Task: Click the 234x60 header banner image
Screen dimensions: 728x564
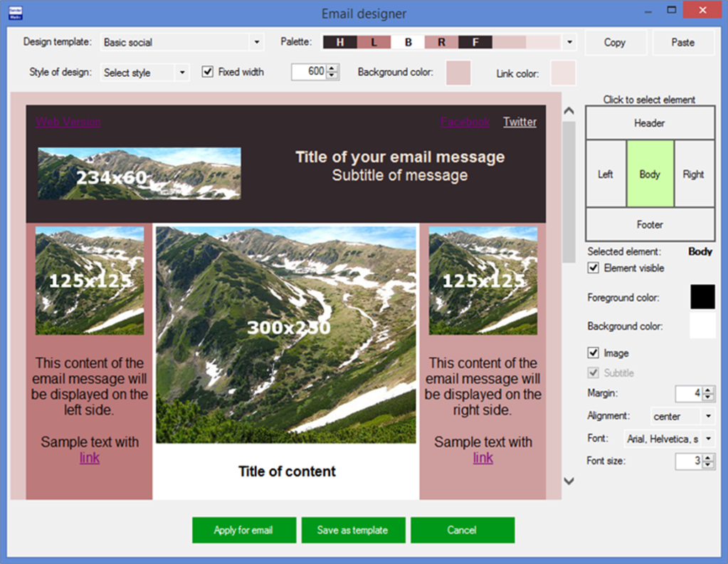Action: click(x=139, y=174)
